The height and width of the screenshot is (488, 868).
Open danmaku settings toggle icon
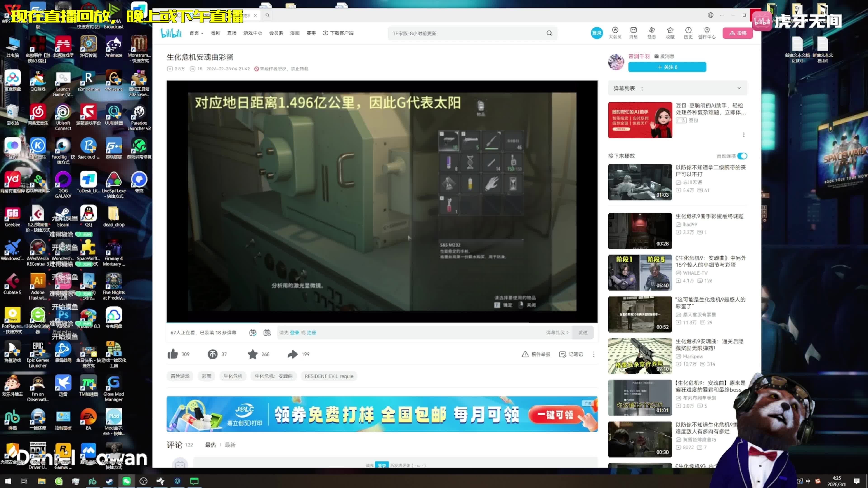(x=267, y=332)
